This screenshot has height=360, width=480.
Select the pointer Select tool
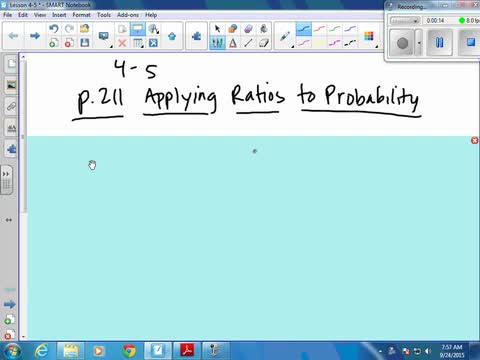pyautogui.click(x=217, y=29)
